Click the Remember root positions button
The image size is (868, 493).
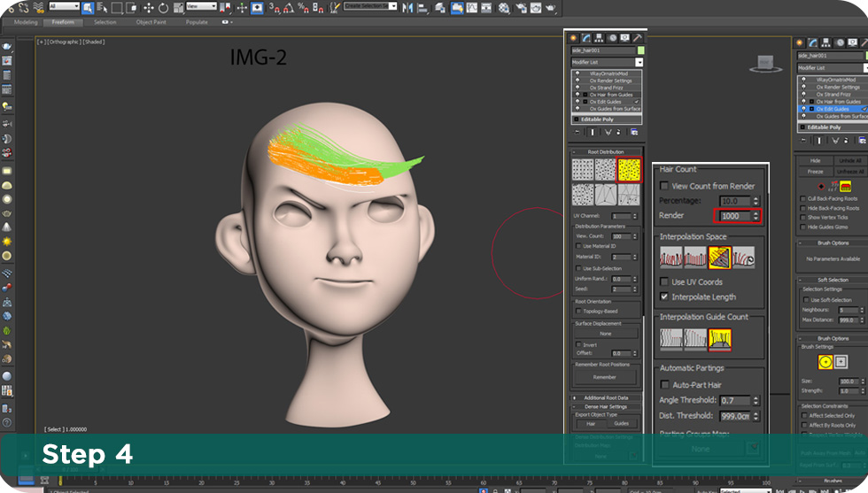[606, 377]
